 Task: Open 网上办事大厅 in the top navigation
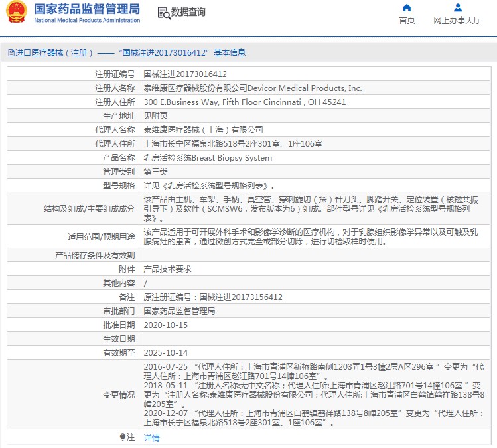click(x=457, y=20)
